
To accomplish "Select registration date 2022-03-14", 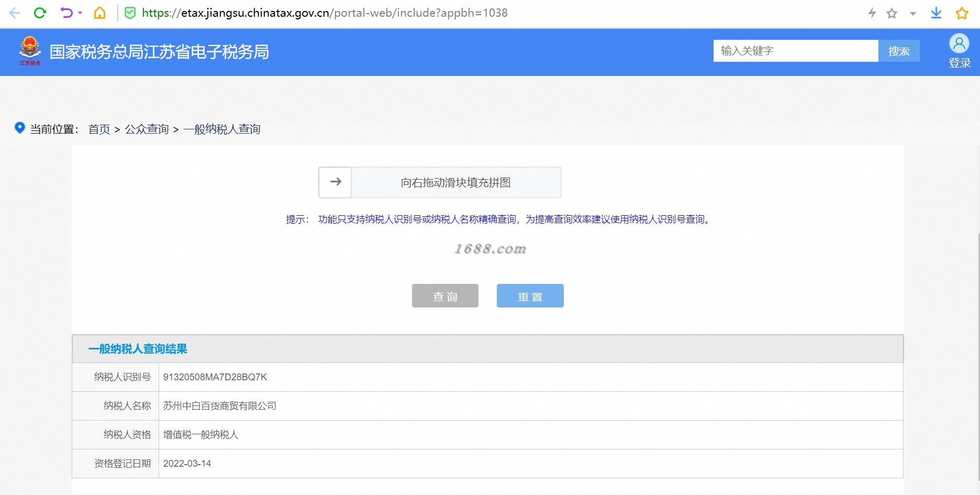I will click(187, 464).
